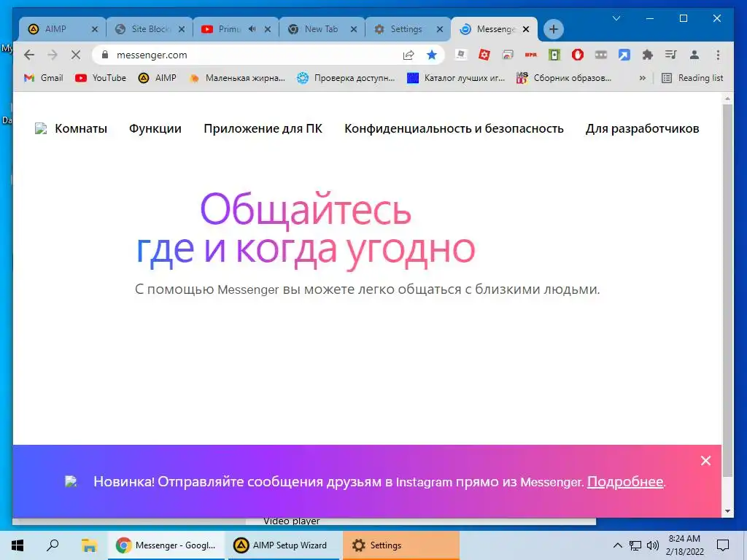
Task: Close the Settings browser tab
Action: (440, 29)
